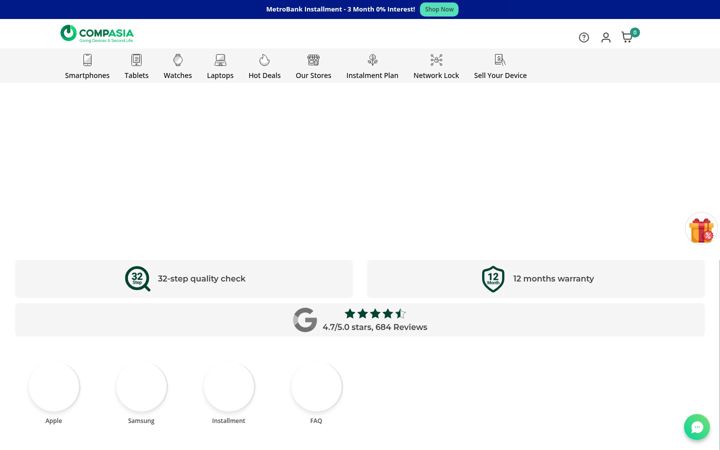Click the gift box discount icon
The image size is (720, 450).
tap(701, 229)
